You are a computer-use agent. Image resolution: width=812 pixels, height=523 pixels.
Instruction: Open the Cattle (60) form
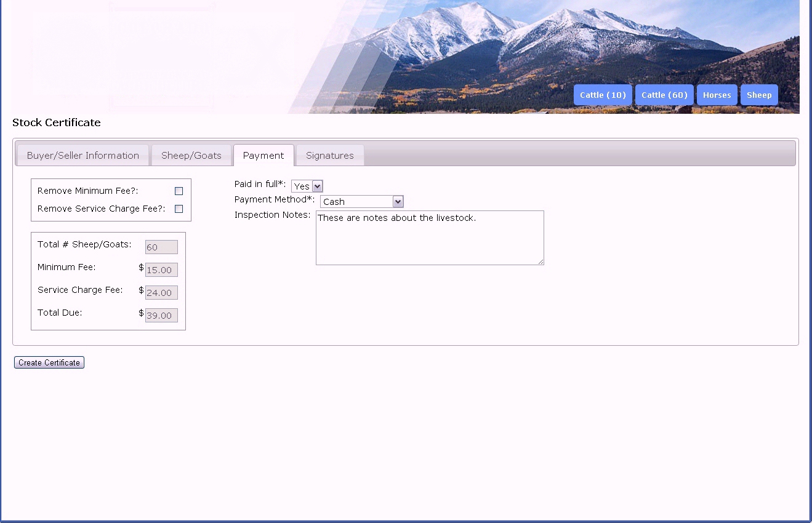click(x=664, y=95)
